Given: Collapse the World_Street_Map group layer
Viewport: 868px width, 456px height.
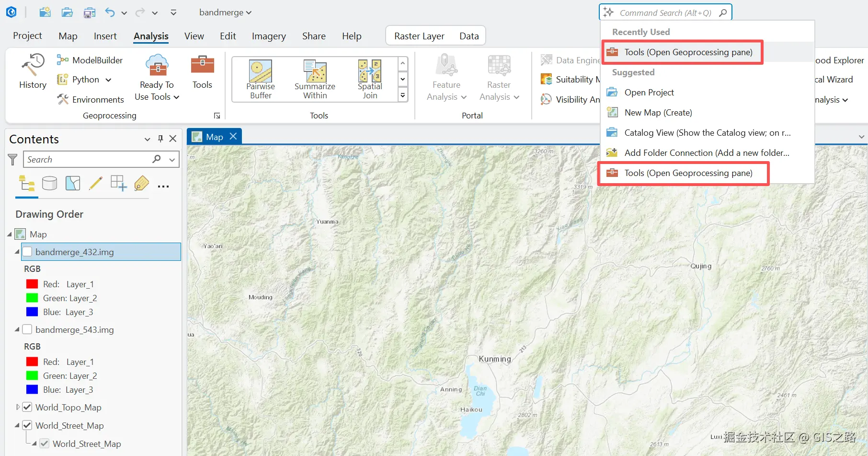Looking at the screenshot, I should 17,425.
